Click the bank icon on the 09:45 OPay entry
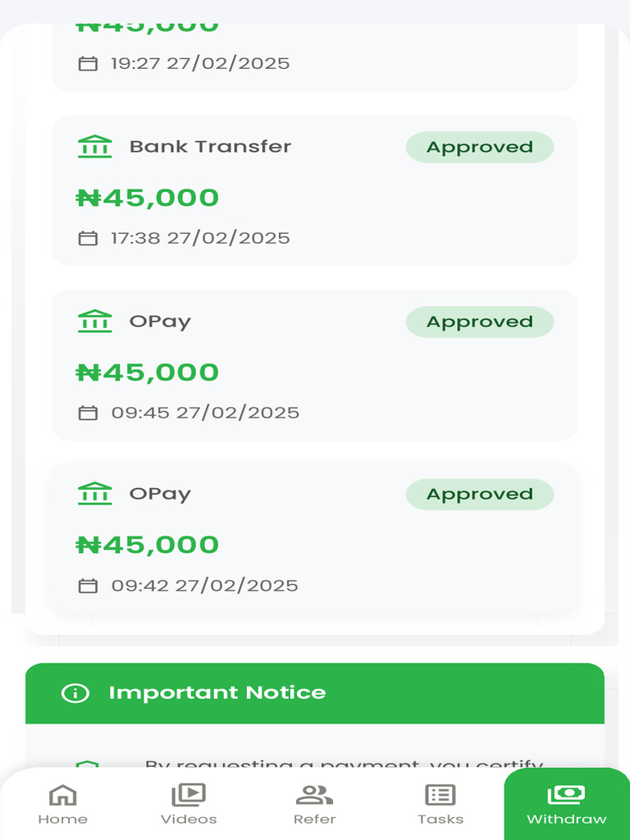 (94, 321)
